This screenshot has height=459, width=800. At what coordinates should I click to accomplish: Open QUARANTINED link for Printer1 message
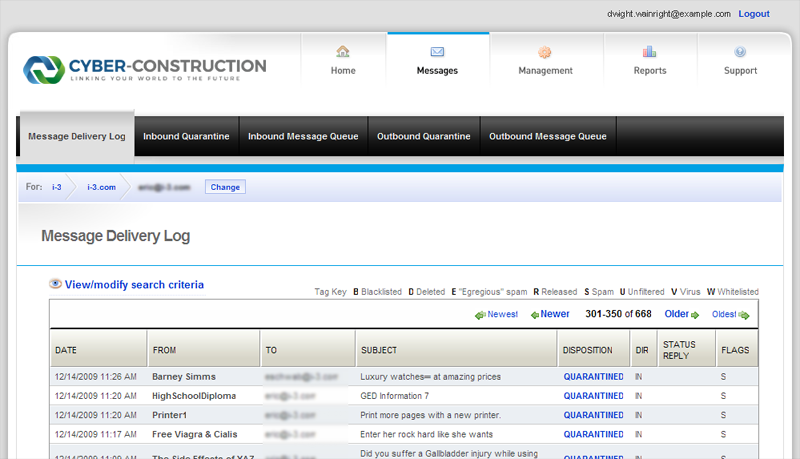(593, 416)
